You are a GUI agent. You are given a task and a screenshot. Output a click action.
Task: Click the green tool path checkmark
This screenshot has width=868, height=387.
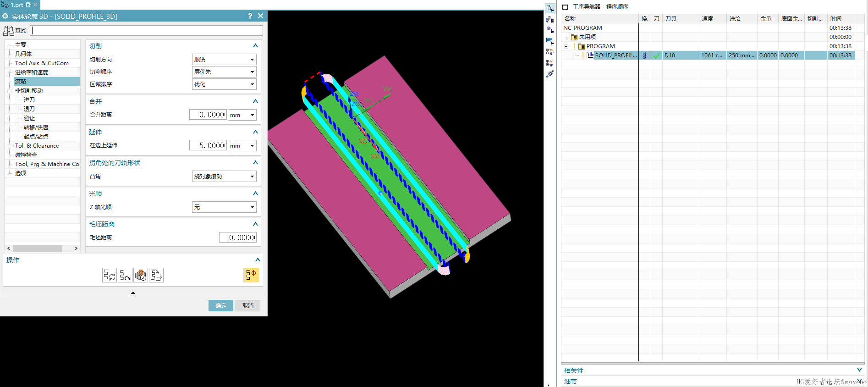click(x=656, y=55)
